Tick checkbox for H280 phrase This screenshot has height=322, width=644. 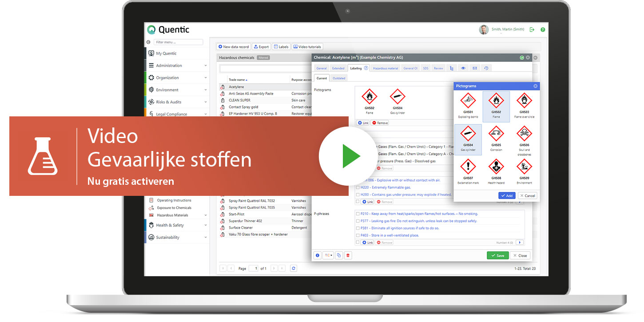tap(358, 195)
